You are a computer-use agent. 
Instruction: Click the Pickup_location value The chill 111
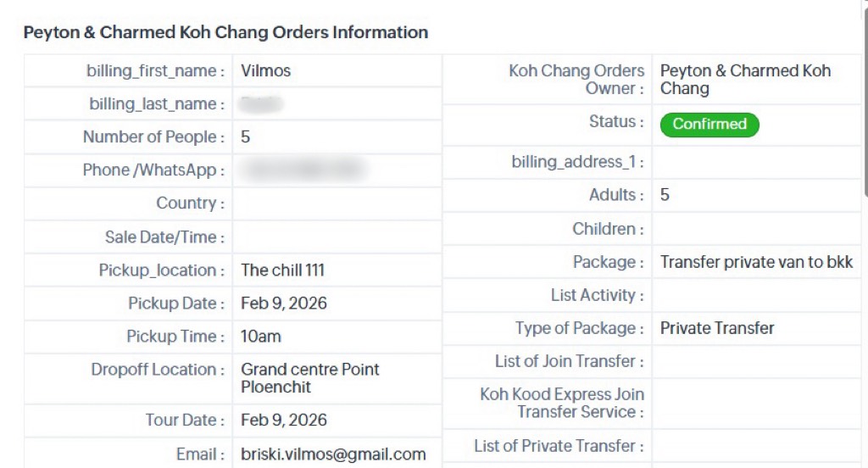(x=283, y=270)
